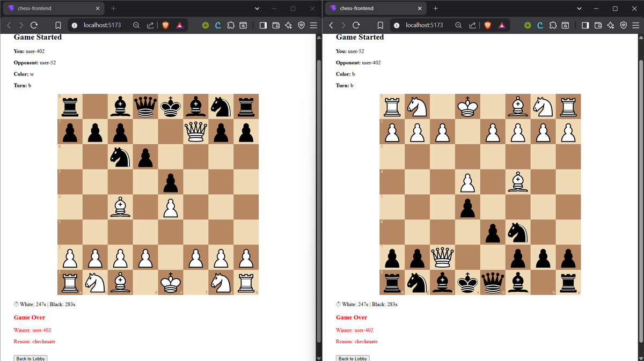Open Brave Rewards in the left window
This screenshot has width=644, height=361.
coord(179,25)
